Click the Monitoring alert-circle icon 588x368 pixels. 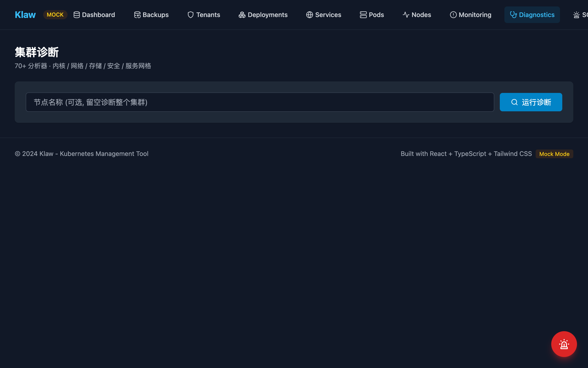(x=453, y=15)
